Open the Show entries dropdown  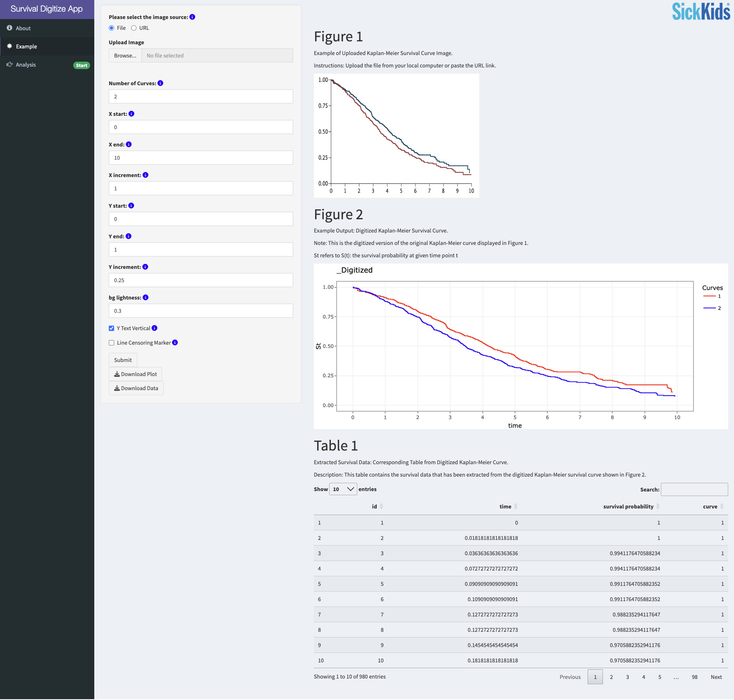(343, 489)
